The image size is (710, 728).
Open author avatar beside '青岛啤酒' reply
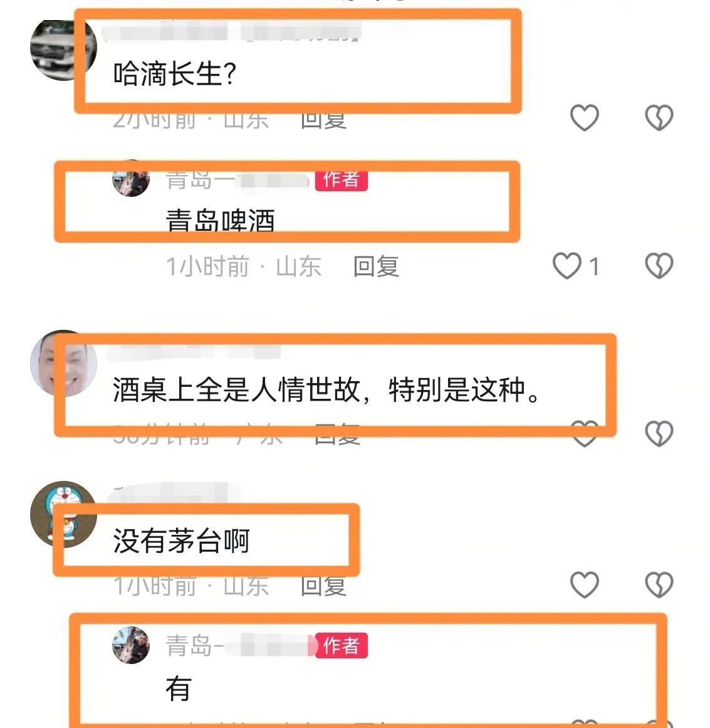tap(131, 178)
